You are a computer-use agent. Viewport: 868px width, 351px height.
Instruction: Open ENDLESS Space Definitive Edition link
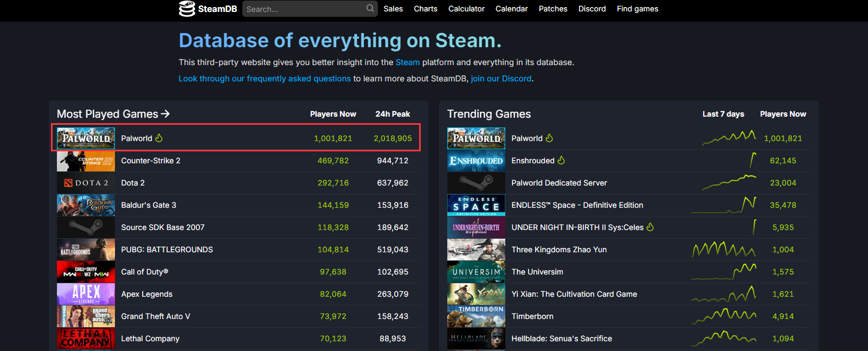(x=577, y=205)
